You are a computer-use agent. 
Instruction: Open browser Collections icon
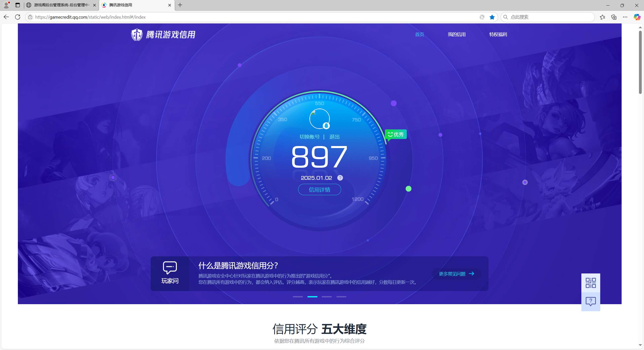(x=614, y=17)
